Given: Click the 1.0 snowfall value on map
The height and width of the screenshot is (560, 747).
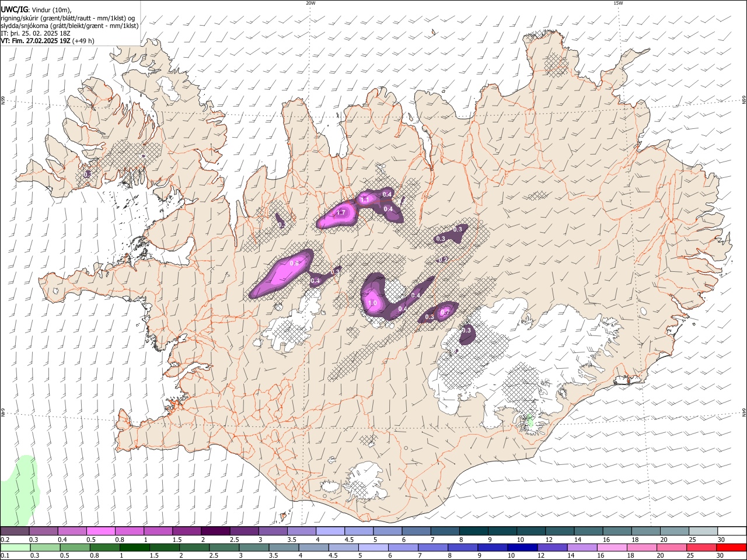Looking at the screenshot, I should tap(373, 303).
